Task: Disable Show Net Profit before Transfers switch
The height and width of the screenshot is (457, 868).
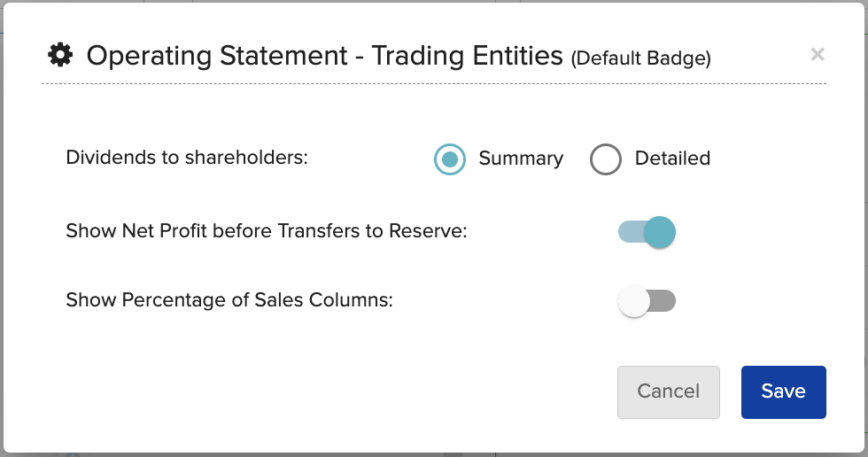Action: coord(647,232)
